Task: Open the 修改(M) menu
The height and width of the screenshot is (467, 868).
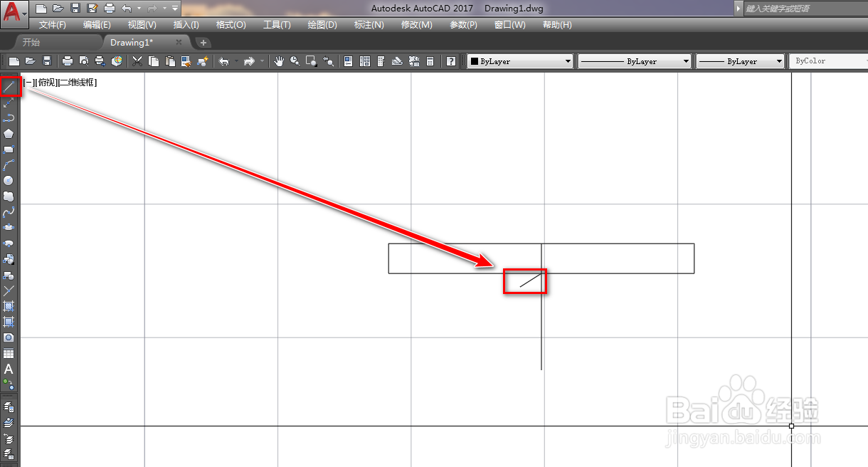Action: pyautogui.click(x=416, y=25)
